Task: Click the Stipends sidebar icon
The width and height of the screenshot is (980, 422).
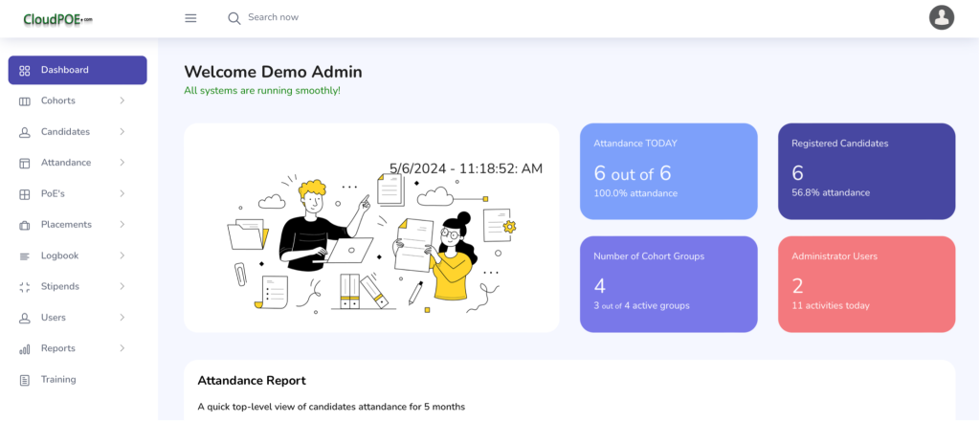Action: [x=24, y=287]
